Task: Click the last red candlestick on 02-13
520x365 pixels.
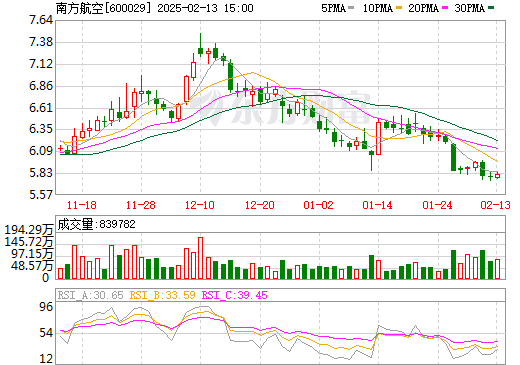Action: click(497, 176)
